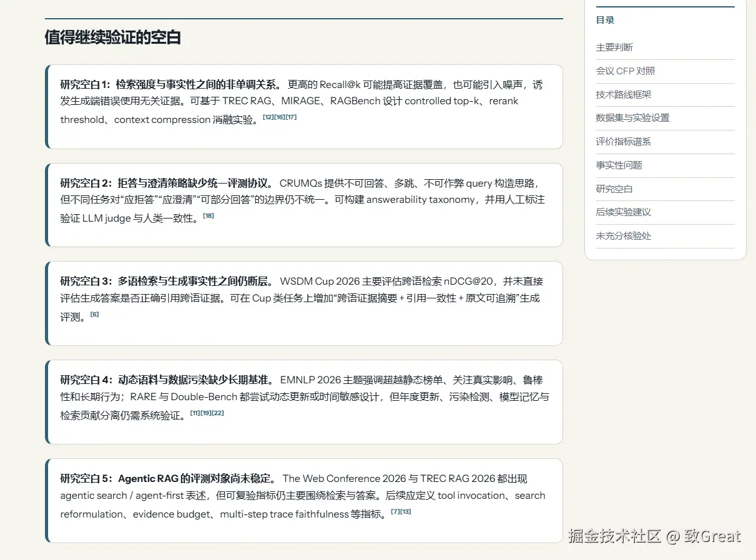Jump to 会议 CFP 对照 section
The height and width of the screenshot is (560, 756).
tap(626, 71)
